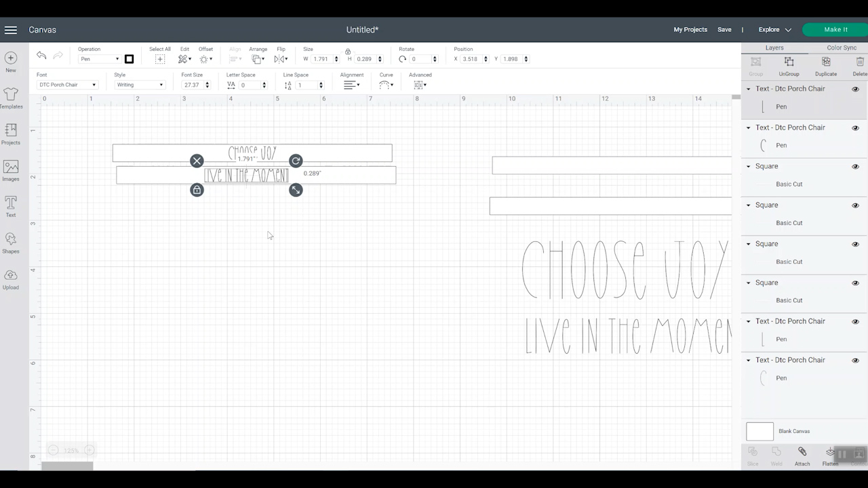Hide the first Square layer

click(855, 166)
